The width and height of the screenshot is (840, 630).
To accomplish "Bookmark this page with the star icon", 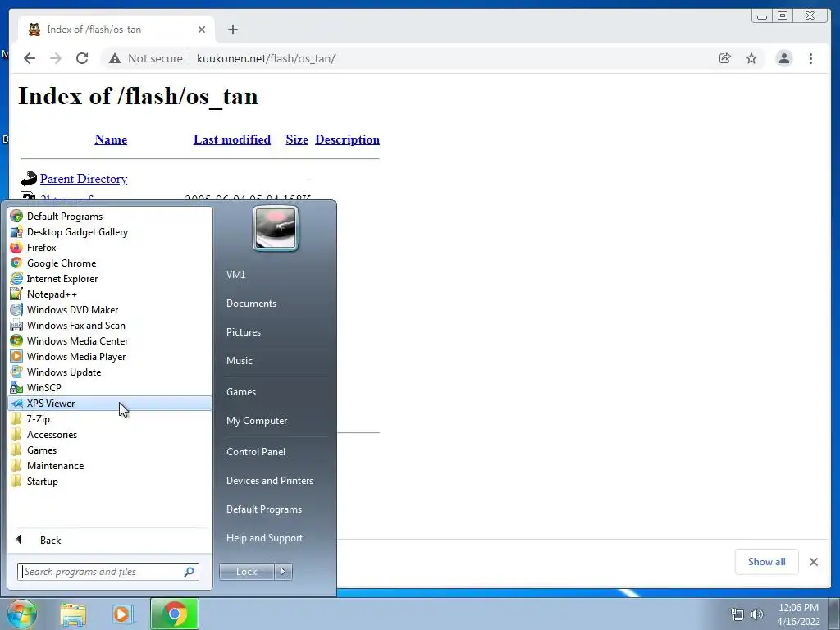I will 751,58.
